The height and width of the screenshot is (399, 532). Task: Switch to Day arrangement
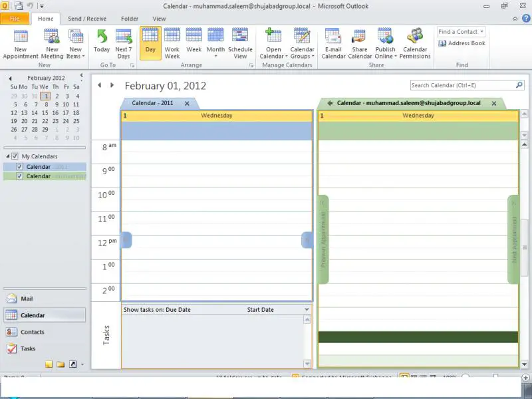click(150, 43)
